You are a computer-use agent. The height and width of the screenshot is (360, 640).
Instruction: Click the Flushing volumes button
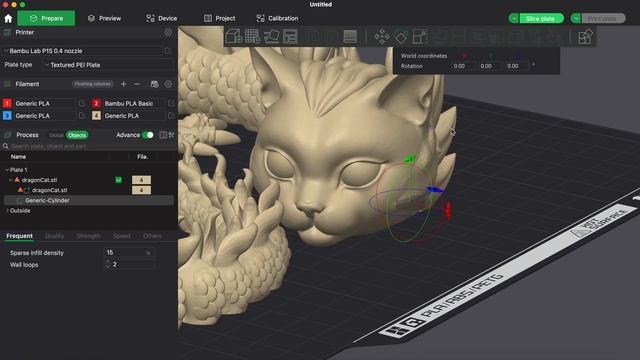(x=93, y=84)
